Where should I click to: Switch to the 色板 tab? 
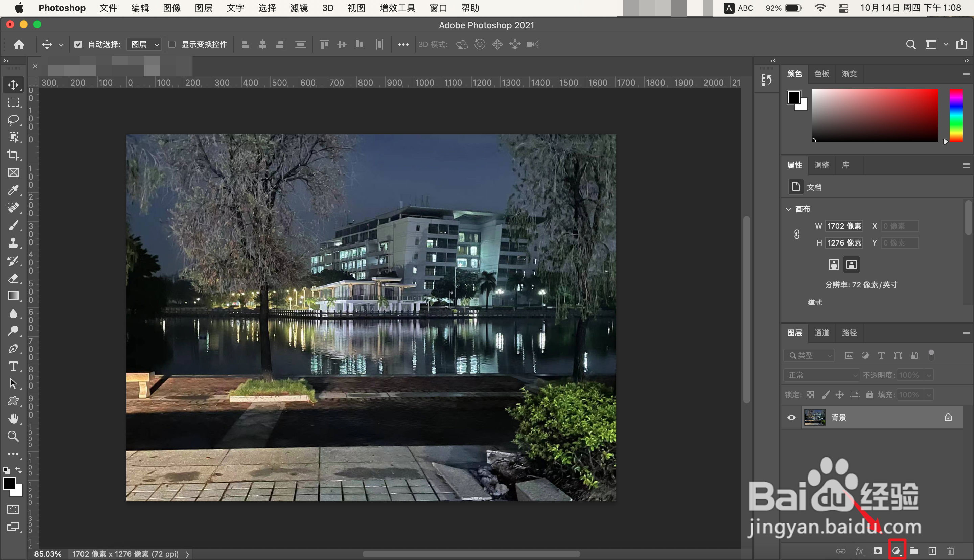pos(822,73)
